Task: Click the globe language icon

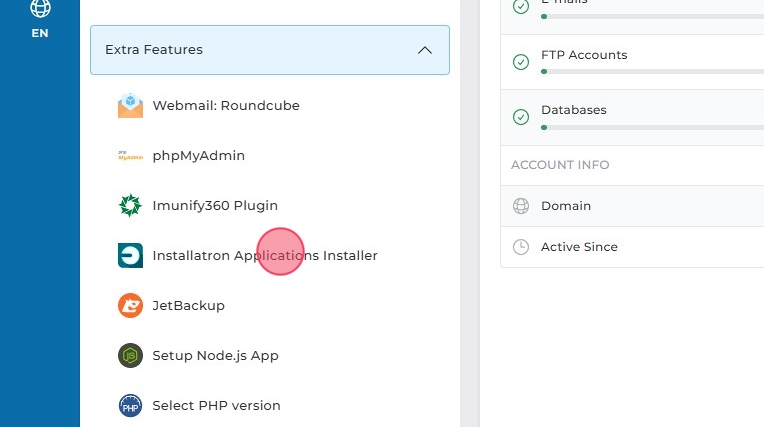Action: [40, 9]
